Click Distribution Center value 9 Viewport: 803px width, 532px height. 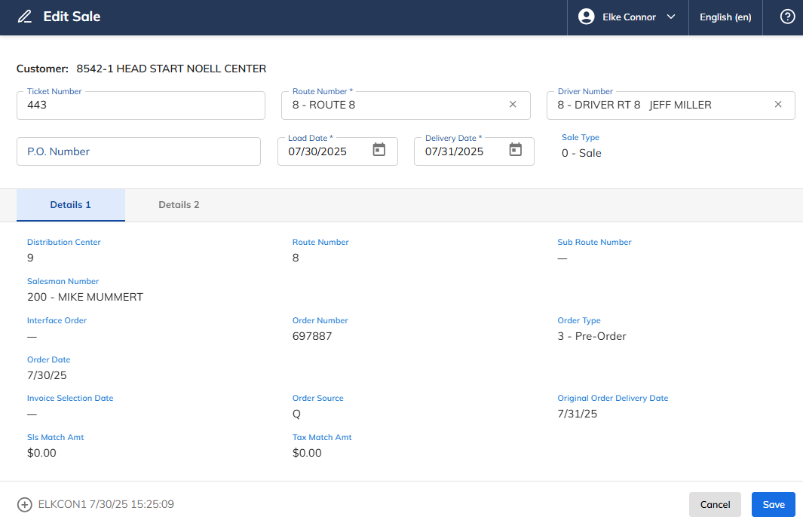[30, 258]
